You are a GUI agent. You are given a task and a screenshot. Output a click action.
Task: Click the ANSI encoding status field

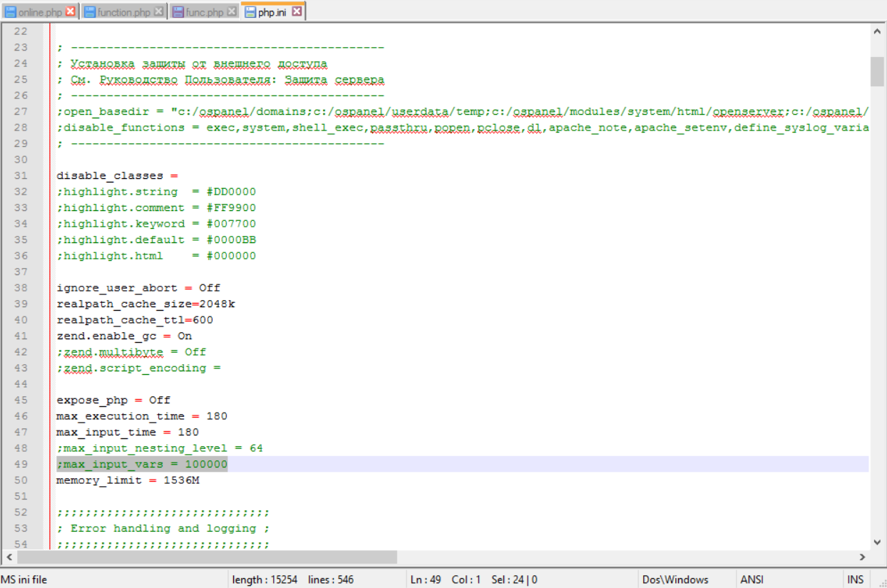pyautogui.click(x=752, y=579)
